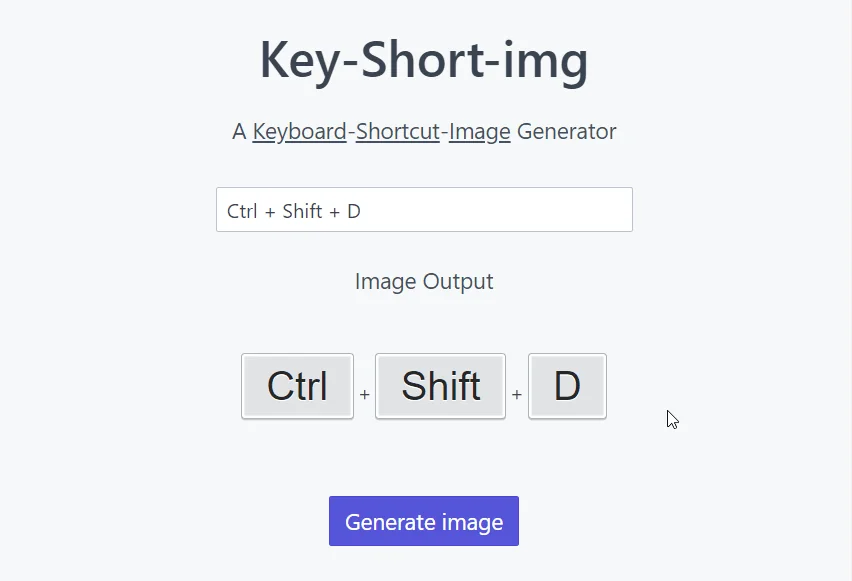The height and width of the screenshot is (581, 852).
Task: Select the plus sign between Ctrl and Shift
Action: click(365, 395)
